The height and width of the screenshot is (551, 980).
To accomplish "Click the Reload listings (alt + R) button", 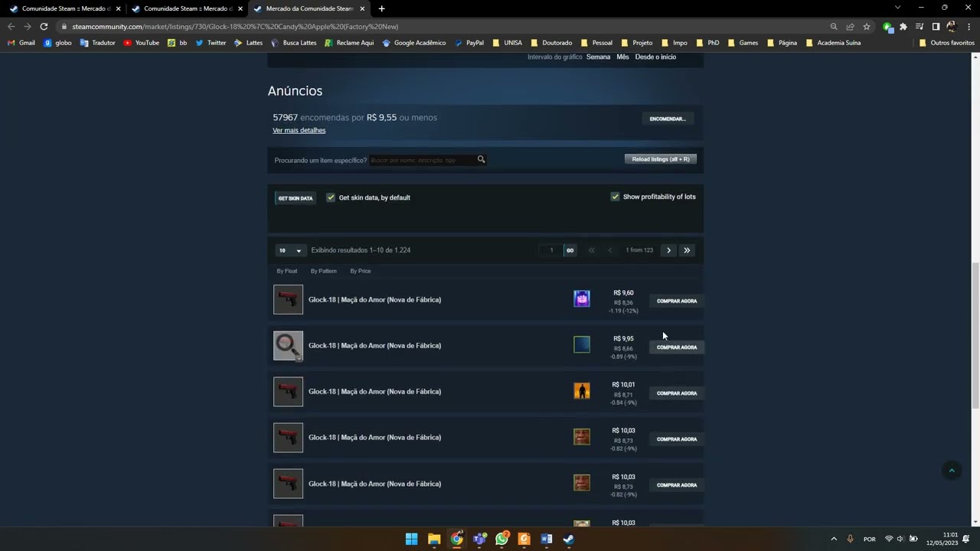I will (x=661, y=159).
